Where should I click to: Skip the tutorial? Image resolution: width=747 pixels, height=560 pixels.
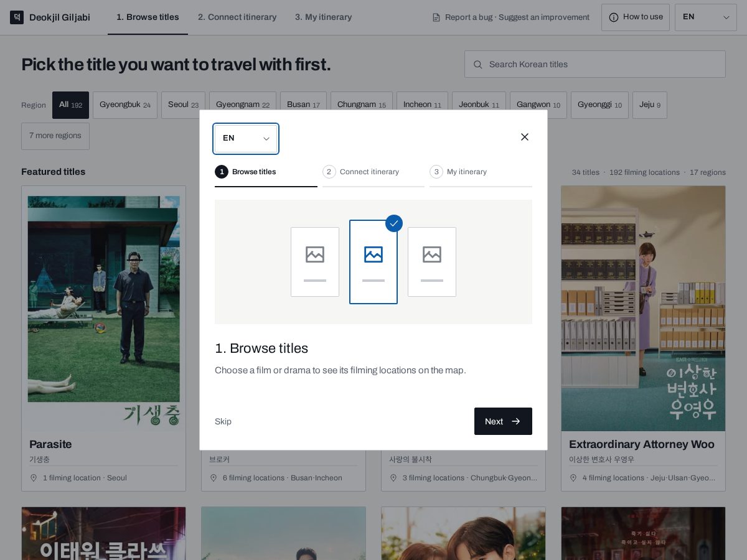223,422
